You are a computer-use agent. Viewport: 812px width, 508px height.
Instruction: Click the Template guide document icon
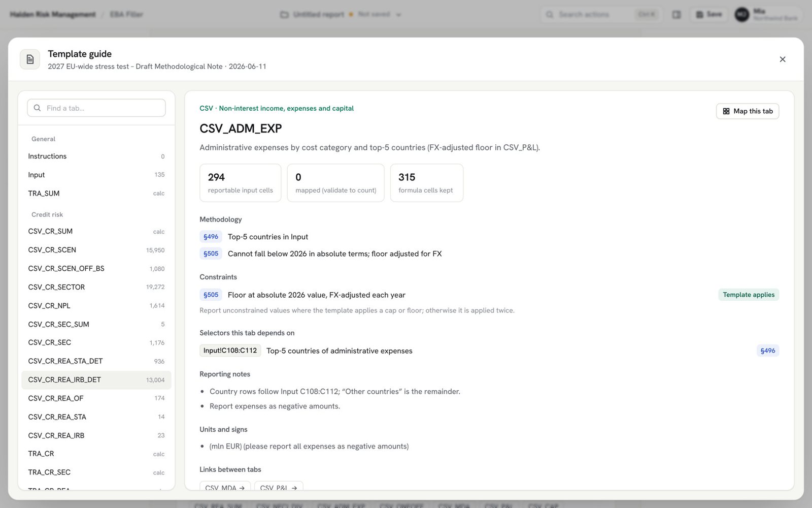click(30, 59)
